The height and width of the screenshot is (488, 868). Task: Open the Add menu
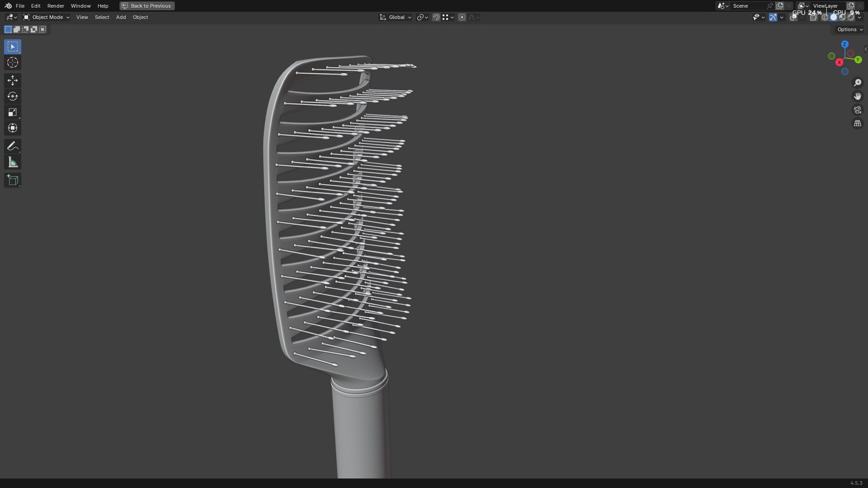click(x=121, y=17)
